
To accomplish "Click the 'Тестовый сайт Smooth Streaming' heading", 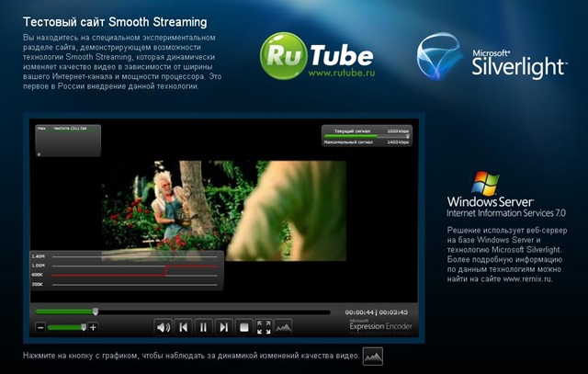I will [x=115, y=22].
